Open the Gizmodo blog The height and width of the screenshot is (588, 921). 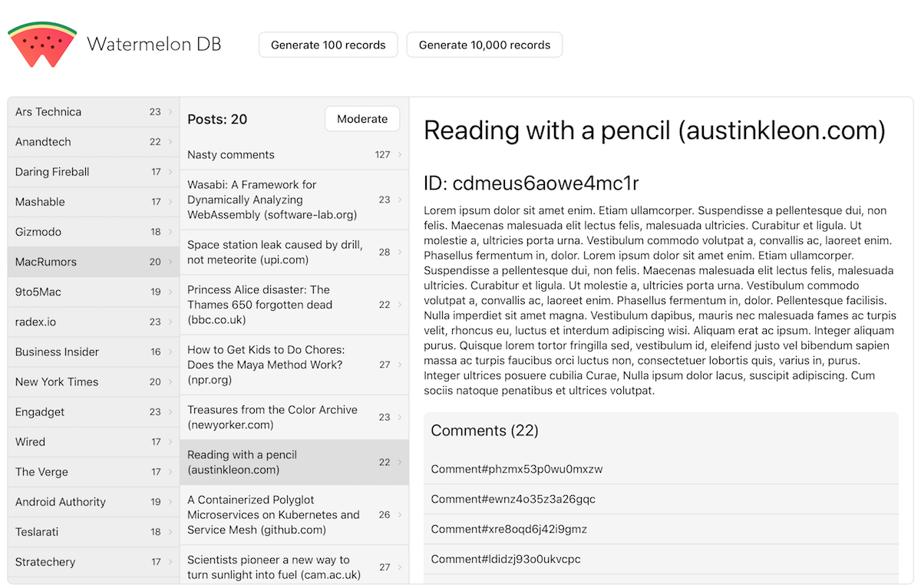coord(38,232)
